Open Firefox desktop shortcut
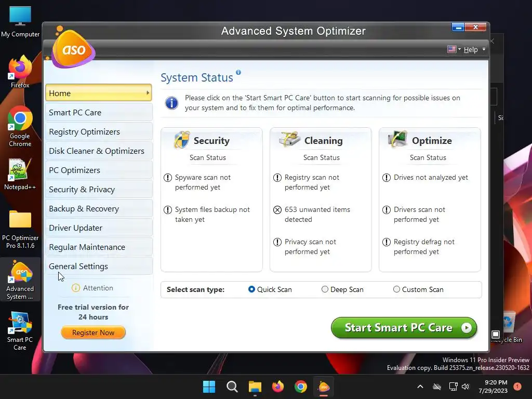 20,71
